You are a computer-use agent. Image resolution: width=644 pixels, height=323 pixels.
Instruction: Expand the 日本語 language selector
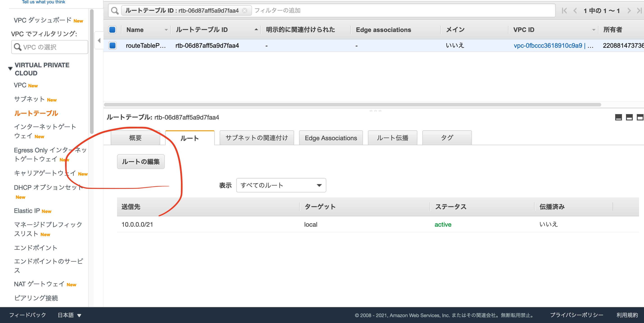click(x=69, y=315)
